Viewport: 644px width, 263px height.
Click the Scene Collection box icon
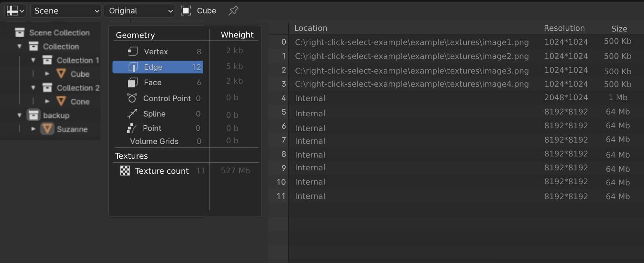(19, 33)
